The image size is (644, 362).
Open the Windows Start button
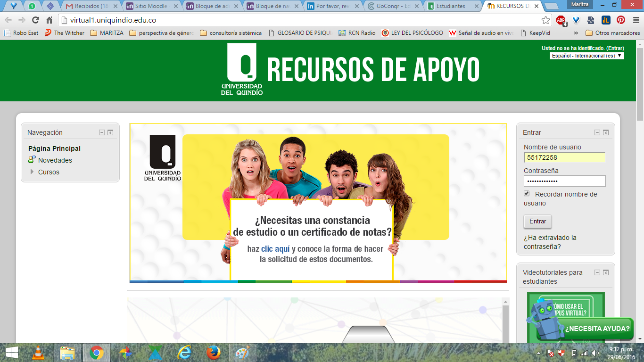pos(11,353)
